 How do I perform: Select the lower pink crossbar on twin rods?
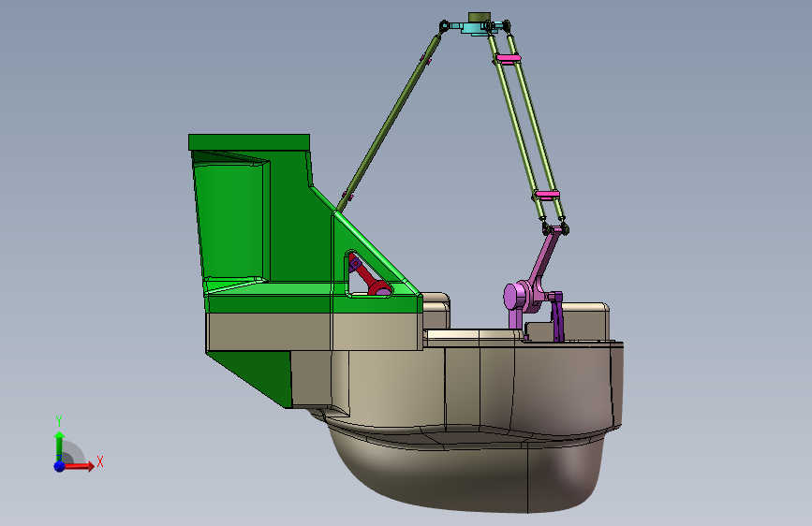click(x=547, y=195)
